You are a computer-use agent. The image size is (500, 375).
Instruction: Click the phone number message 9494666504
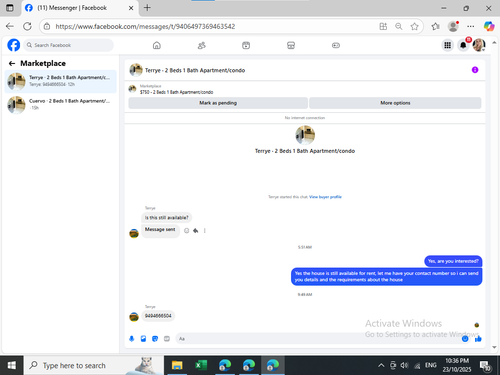[x=158, y=316]
